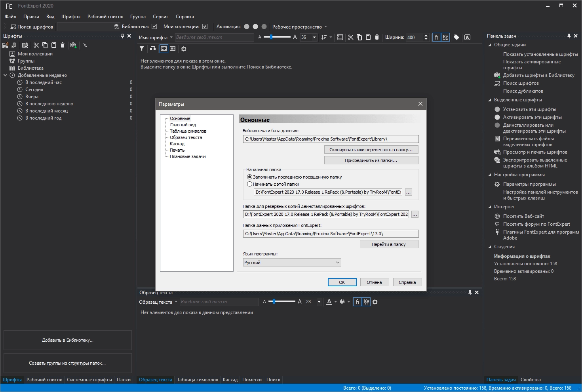This screenshot has height=392, width=582.
Task: Switch to the Системные шрифты tab
Action: (x=89, y=380)
